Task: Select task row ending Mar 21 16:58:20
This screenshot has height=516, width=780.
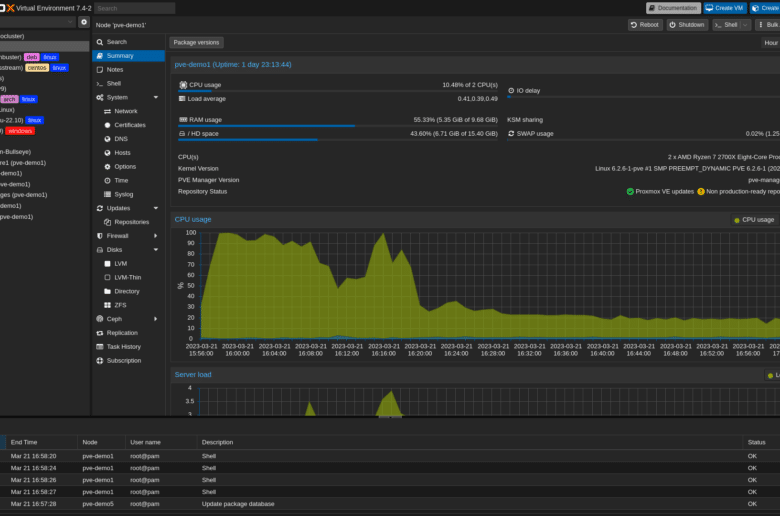Action: click(x=390, y=456)
